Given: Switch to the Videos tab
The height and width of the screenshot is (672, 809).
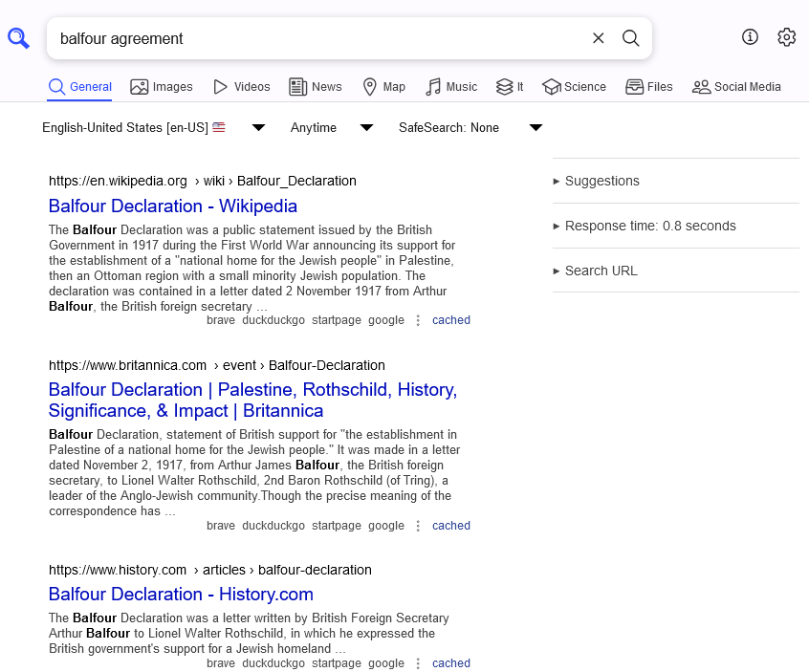Looking at the screenshot, I should [x=242, y=87].
